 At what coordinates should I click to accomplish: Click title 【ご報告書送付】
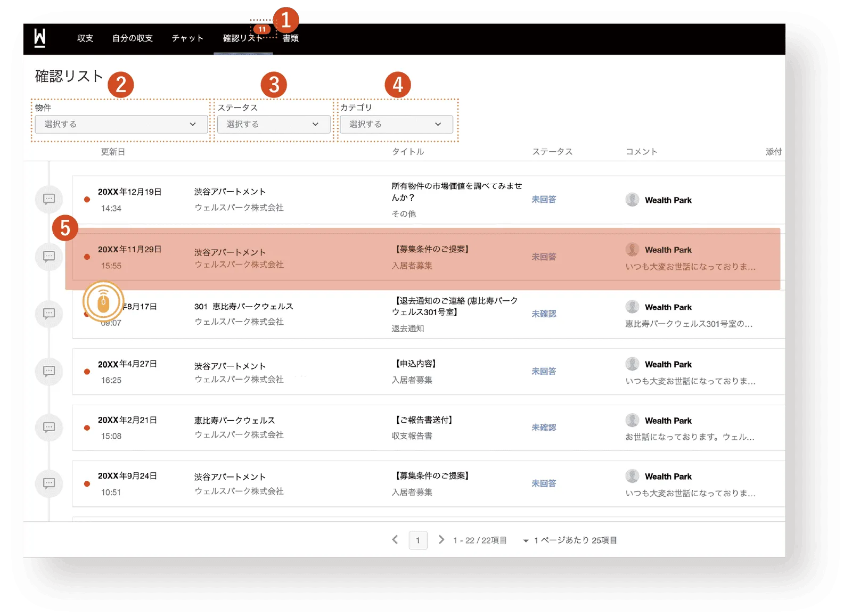click(424, 420)
